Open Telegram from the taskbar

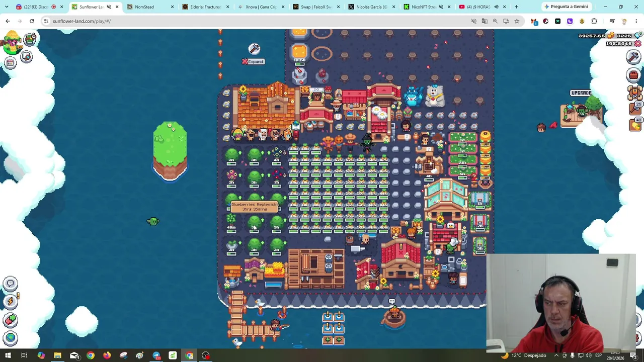coord(156,355)
